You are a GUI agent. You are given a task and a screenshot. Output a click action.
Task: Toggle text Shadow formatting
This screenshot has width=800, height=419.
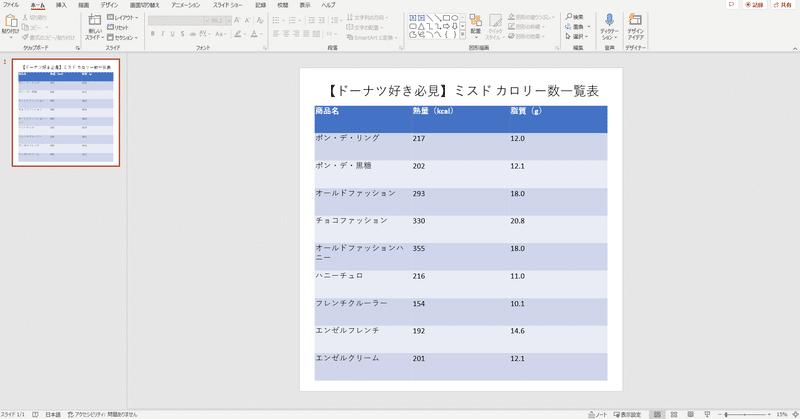click(182, 34)
